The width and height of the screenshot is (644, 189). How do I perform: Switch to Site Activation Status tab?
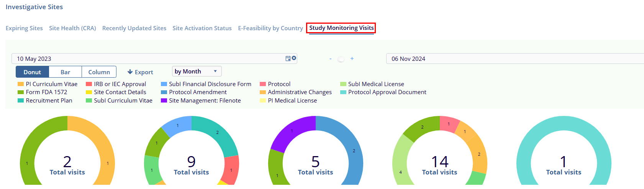202,28
